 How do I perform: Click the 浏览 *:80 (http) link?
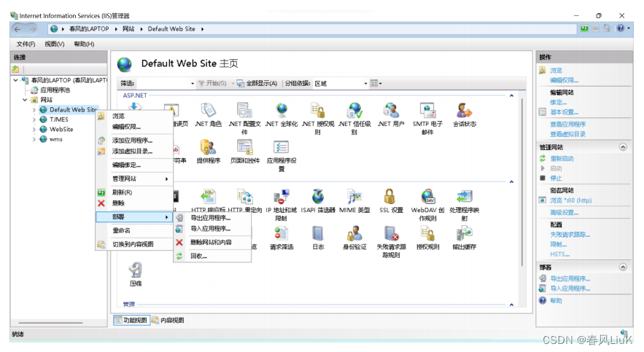pyautogui.click(x=571, y=200)
